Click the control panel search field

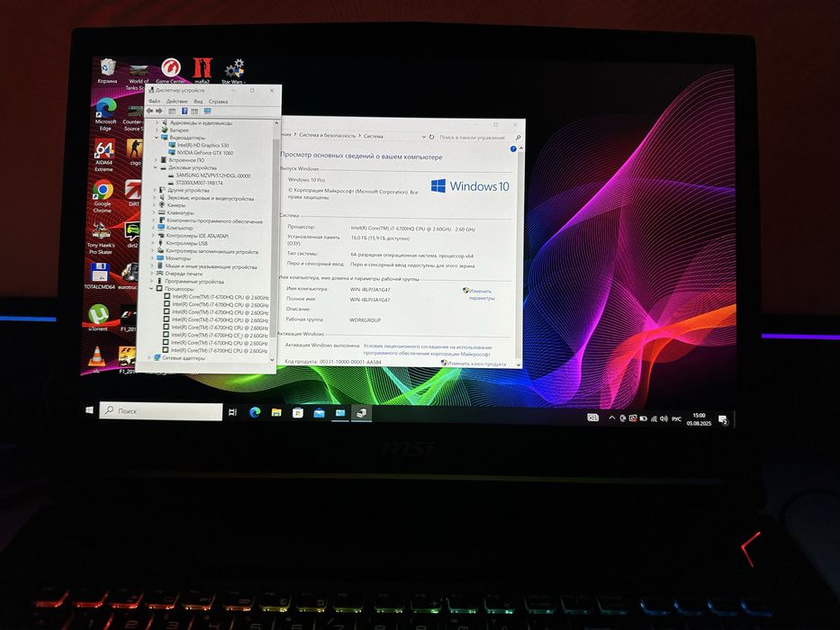(480, 138)
